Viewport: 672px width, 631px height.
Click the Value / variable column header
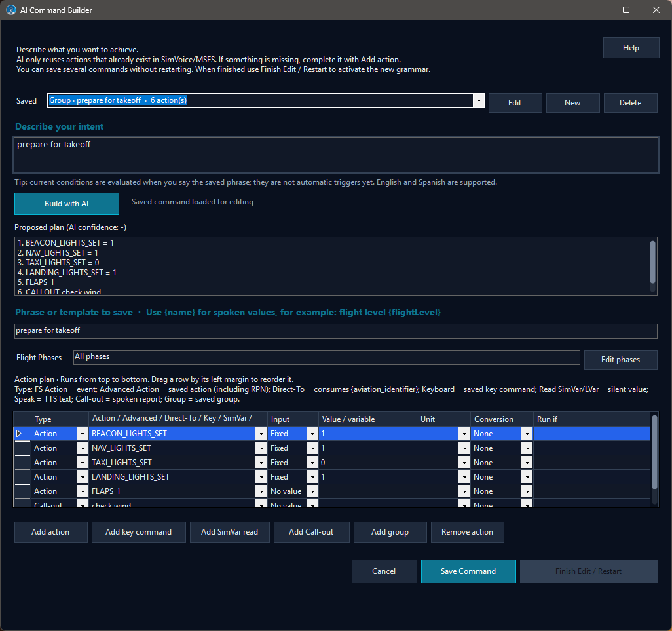(367, 419)
